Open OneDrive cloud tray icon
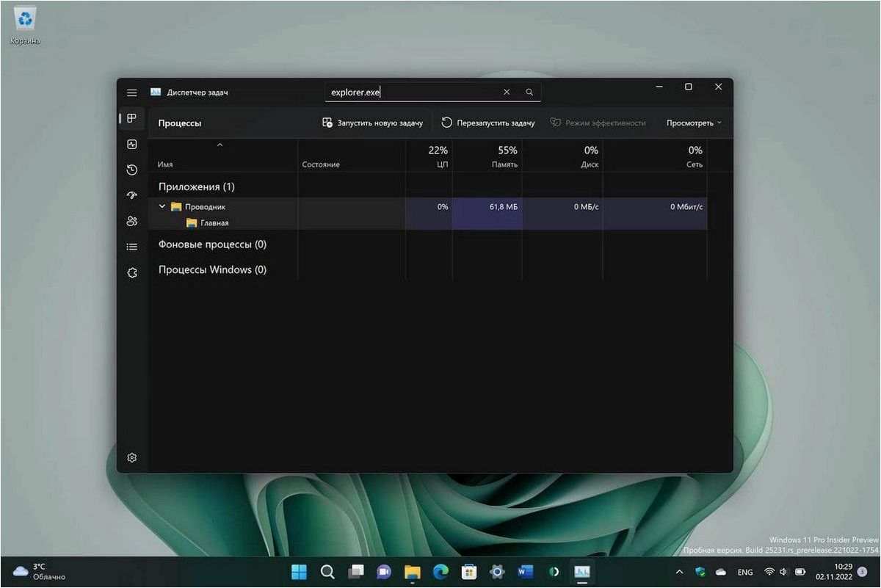Viewport: 881px width, 588px height. 721,572
